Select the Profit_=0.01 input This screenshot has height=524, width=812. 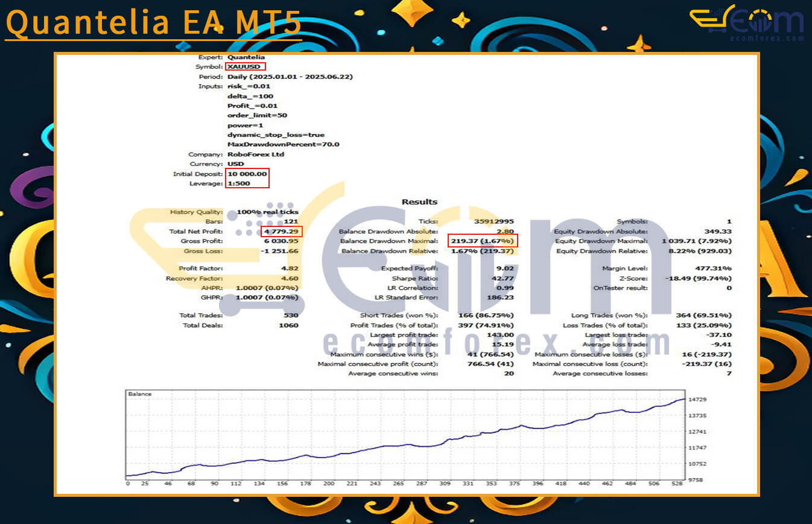pos(252,106)
